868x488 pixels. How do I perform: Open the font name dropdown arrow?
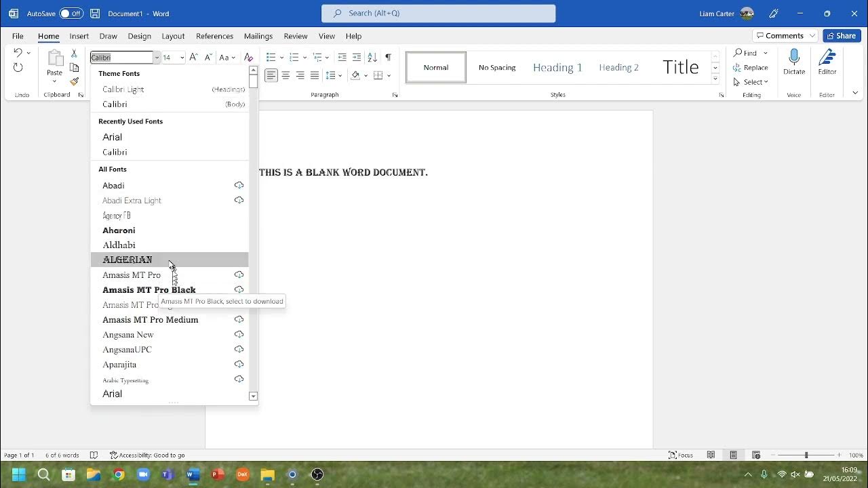pyautogui.click(x=157, y=58)
